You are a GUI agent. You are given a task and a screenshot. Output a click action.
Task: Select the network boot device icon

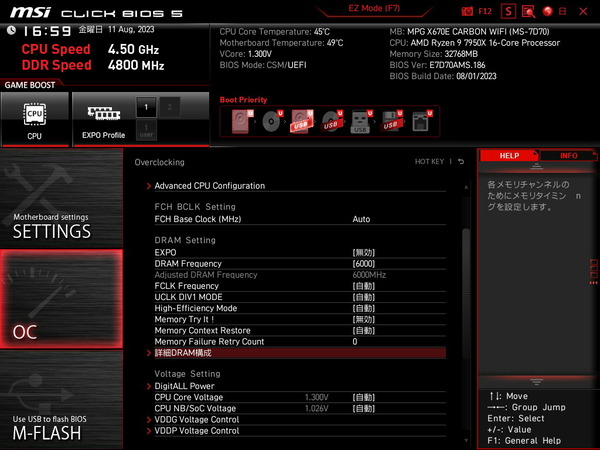tap(421, 121)
